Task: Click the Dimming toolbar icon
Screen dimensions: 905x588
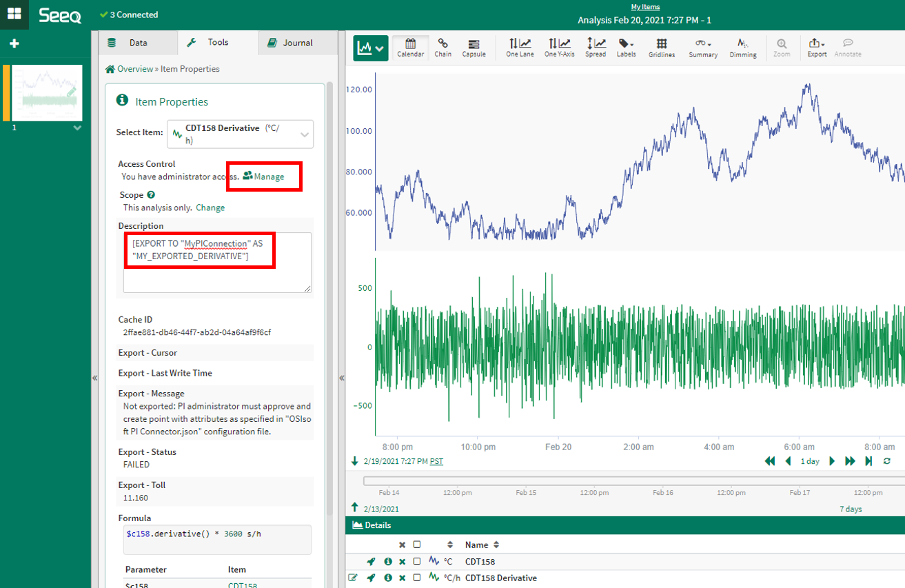Action: click(743, 48)
